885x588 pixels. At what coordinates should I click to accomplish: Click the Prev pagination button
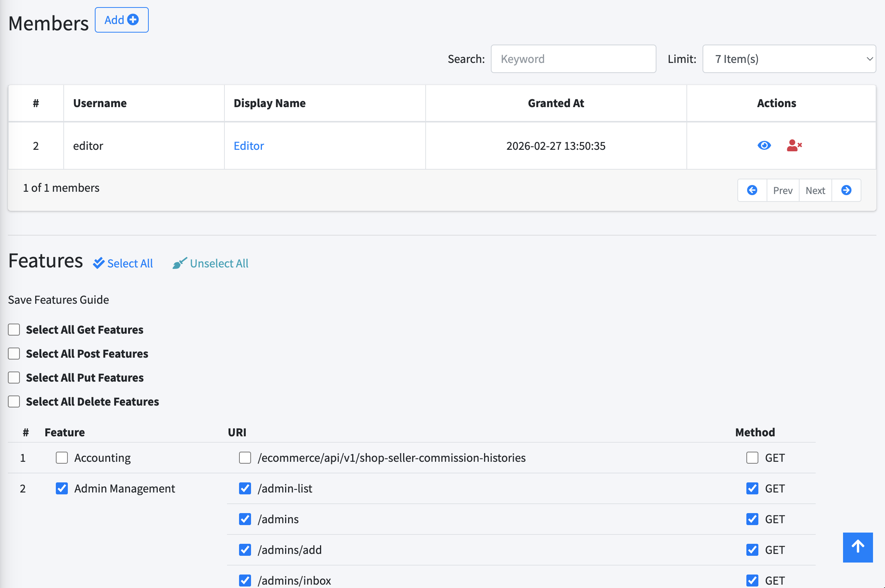[783, 190]
